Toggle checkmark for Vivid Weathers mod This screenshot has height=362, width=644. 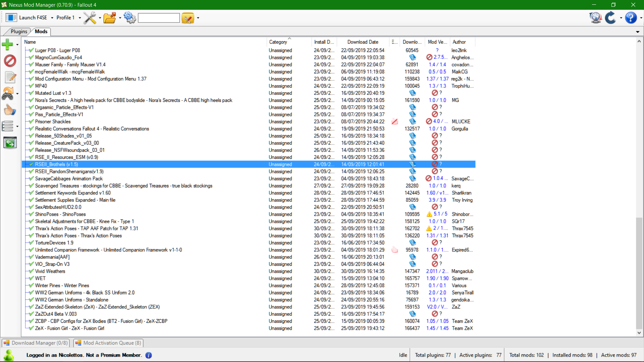pos(31,271)
